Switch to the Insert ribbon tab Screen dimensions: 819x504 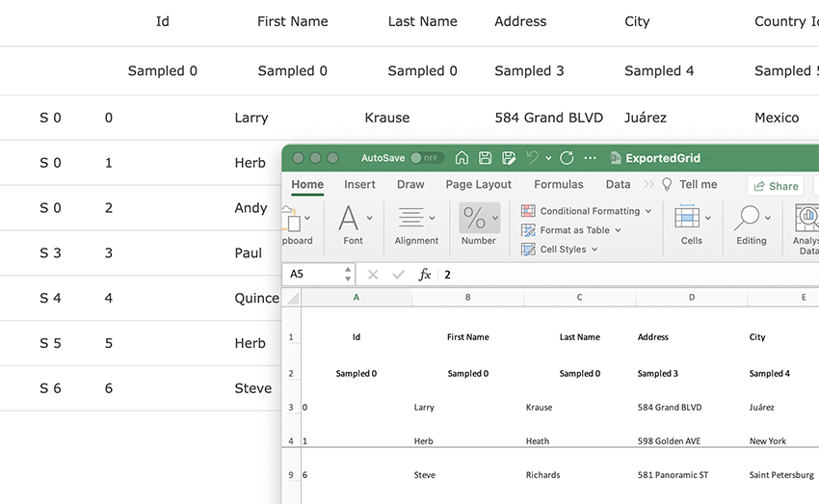(x=359, y=185)
